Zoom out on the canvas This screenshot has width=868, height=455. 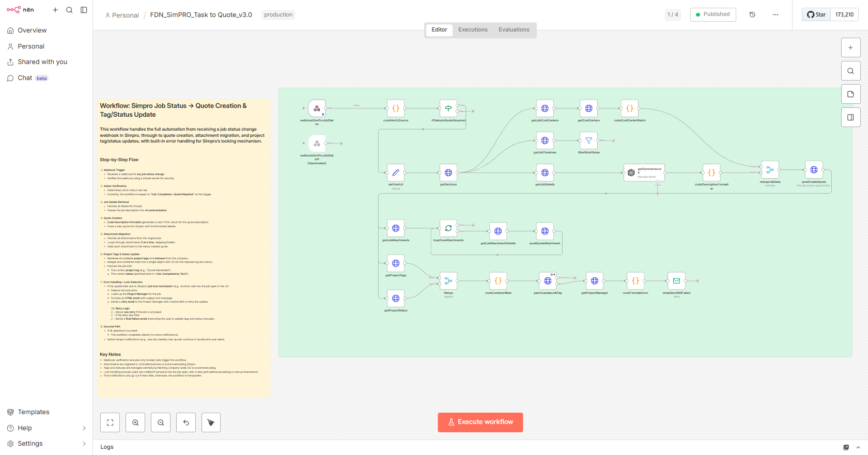(x=161, y=422)
